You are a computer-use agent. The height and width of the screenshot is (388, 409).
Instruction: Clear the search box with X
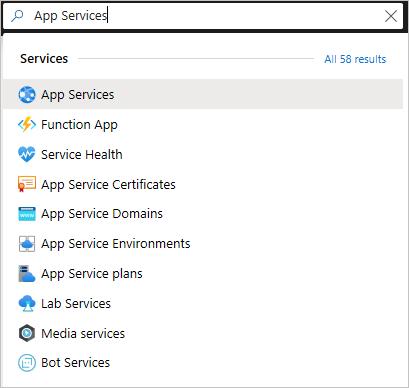coord(391,16)
